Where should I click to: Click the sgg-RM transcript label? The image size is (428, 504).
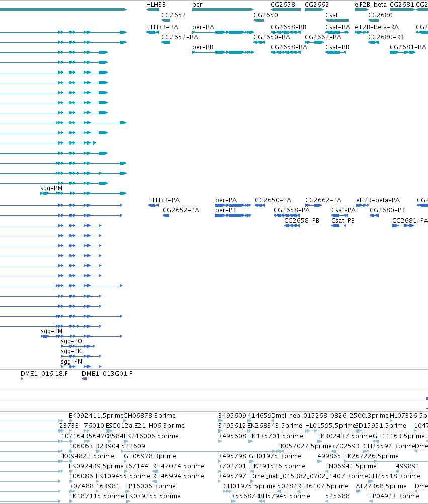51,188
